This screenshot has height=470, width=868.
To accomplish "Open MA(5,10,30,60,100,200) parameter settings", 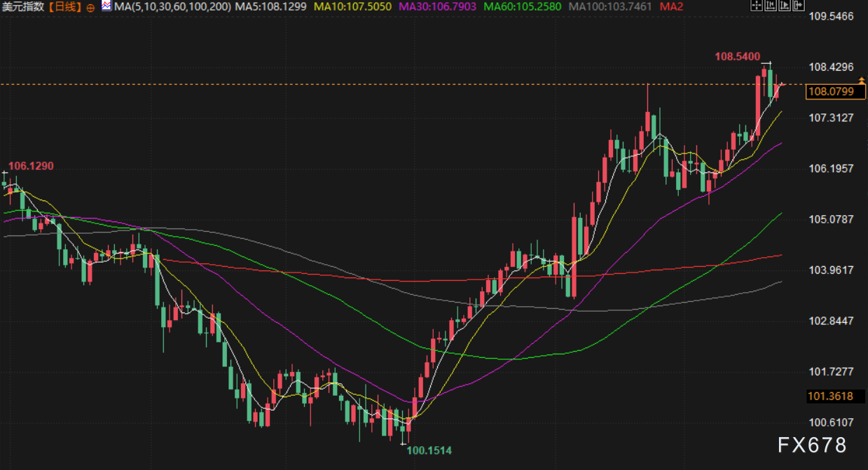I will click(172, 7).
